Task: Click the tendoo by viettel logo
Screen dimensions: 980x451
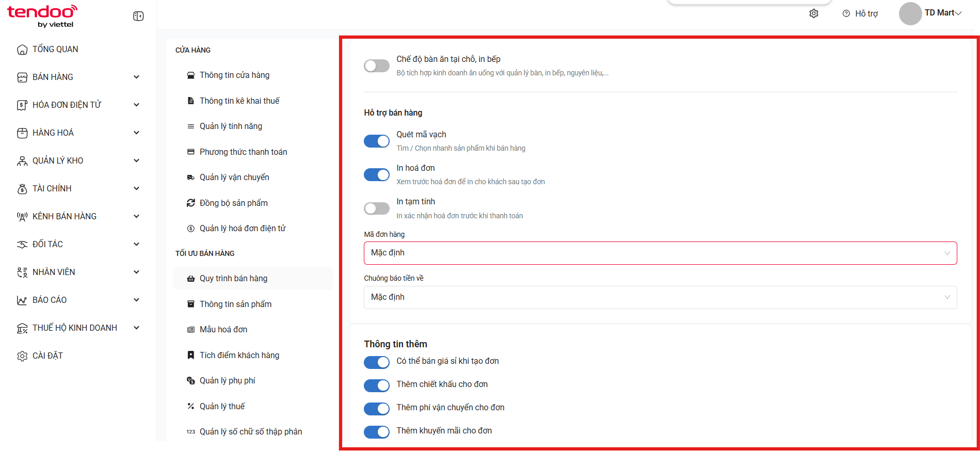Action: [x=42, y=16]
